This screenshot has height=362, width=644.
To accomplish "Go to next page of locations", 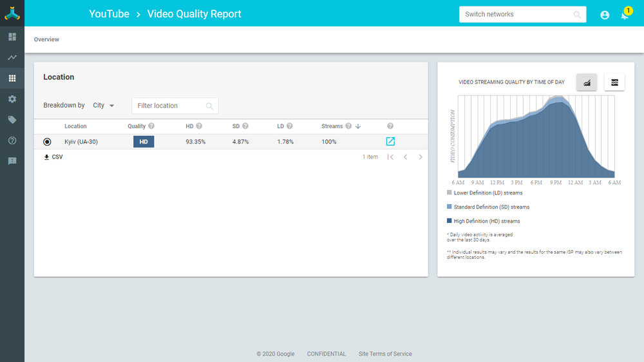I will click(421, 157).
